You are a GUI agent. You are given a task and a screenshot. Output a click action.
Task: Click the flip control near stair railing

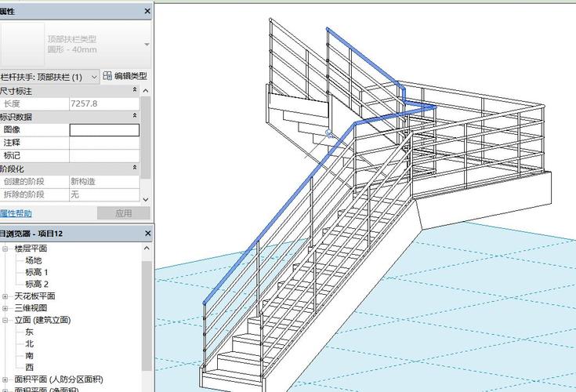[329, 133]
